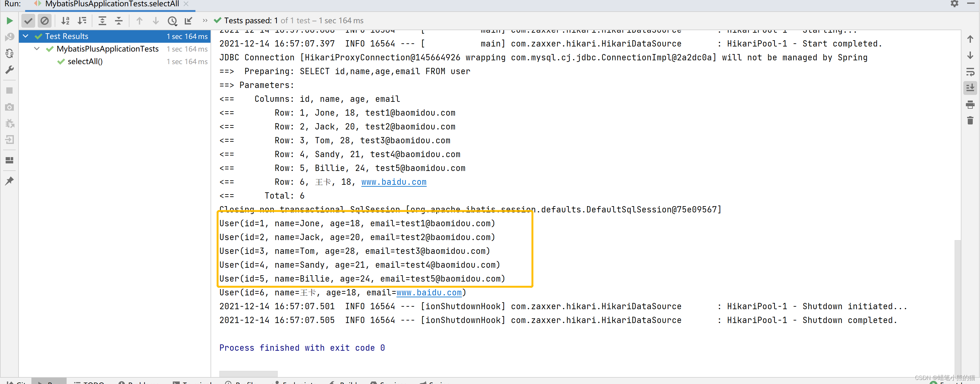Select the sort alphabetically icon

(x=65, y=21)
